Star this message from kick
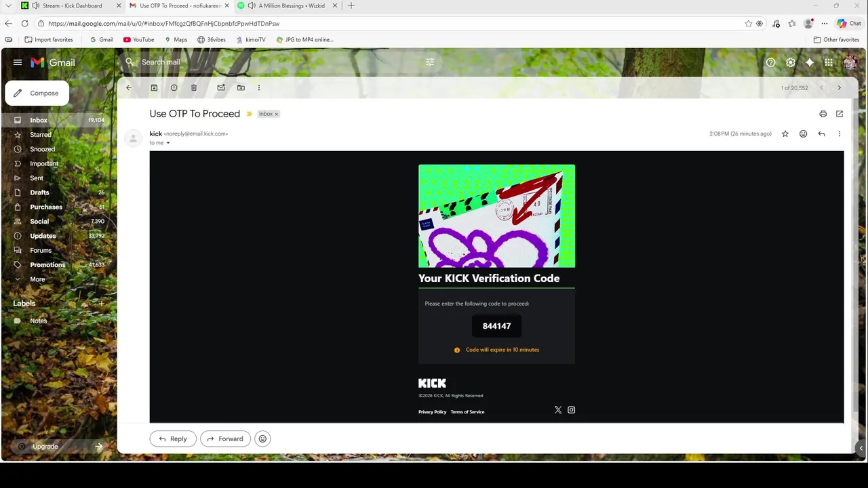The height and width of the screenshot is (488, 868). (785, 134)
